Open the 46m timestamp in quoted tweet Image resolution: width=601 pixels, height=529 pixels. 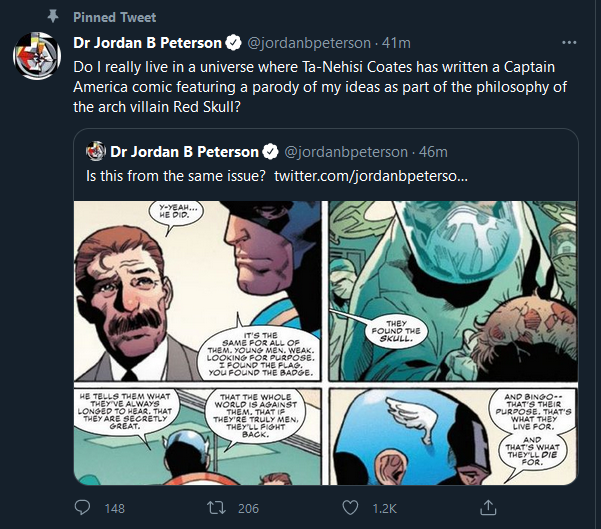(x=433, y=152)
